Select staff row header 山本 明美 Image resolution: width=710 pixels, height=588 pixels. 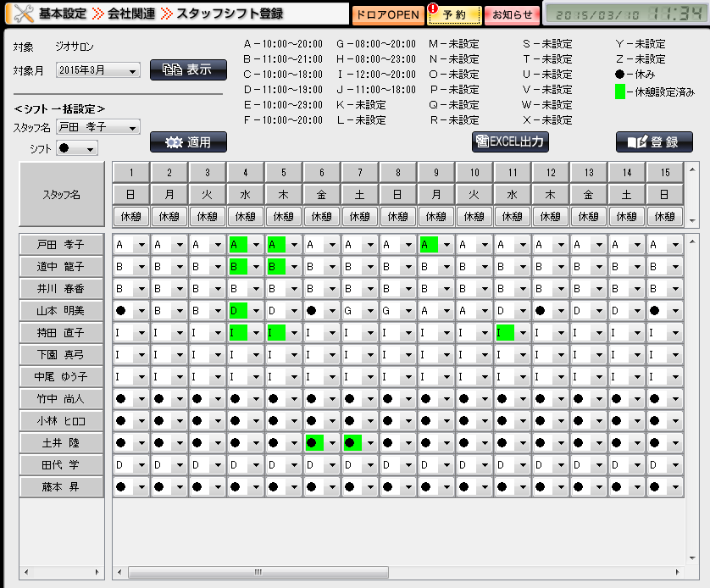(x=62, y=310)
